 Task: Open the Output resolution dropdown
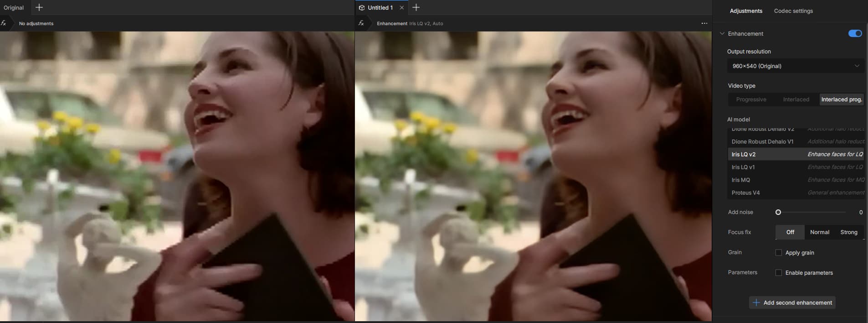tap(796, 66)
